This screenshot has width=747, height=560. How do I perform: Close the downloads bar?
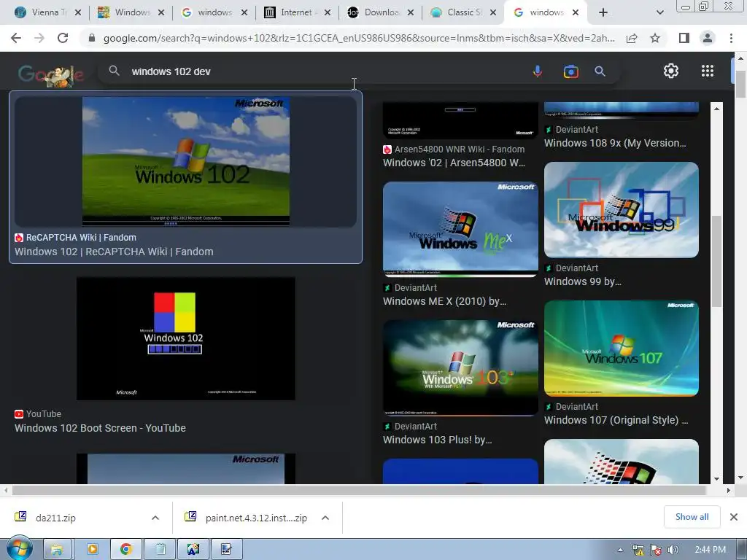734,517
